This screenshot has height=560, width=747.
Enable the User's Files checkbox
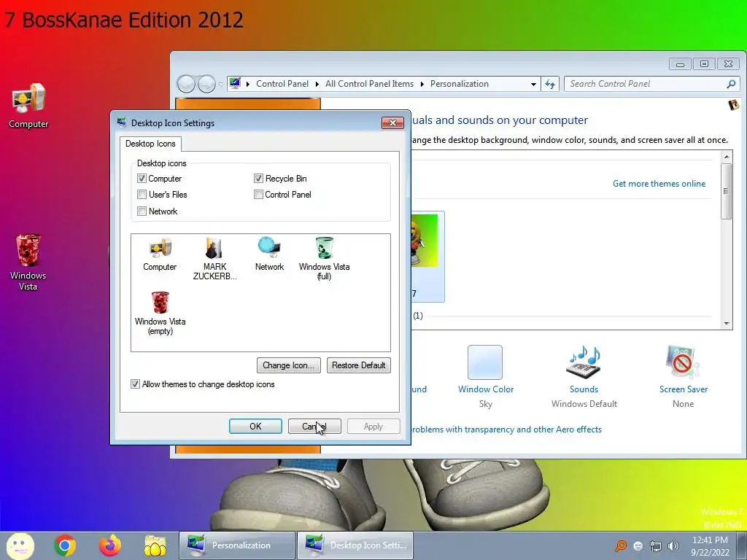[142, 194]
